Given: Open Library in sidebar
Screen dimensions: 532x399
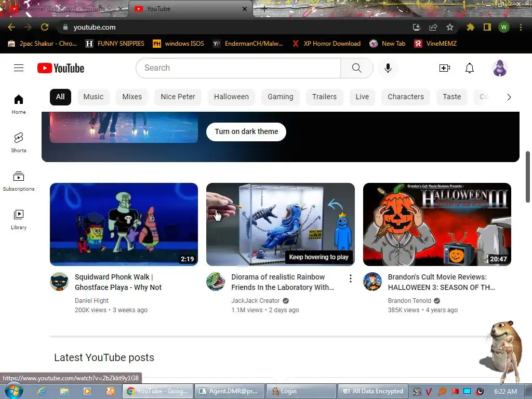Looking at the screenshot, I should [19, 220].
